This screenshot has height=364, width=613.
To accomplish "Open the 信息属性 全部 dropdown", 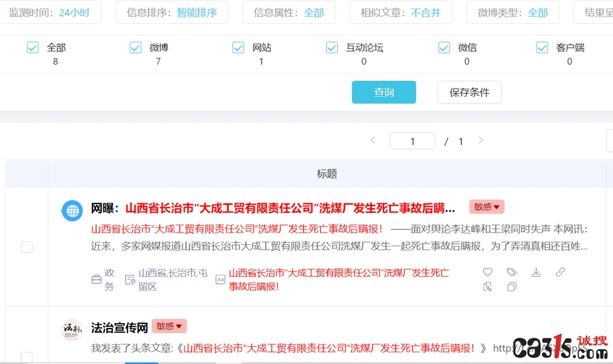I will (x=289, y=12).
